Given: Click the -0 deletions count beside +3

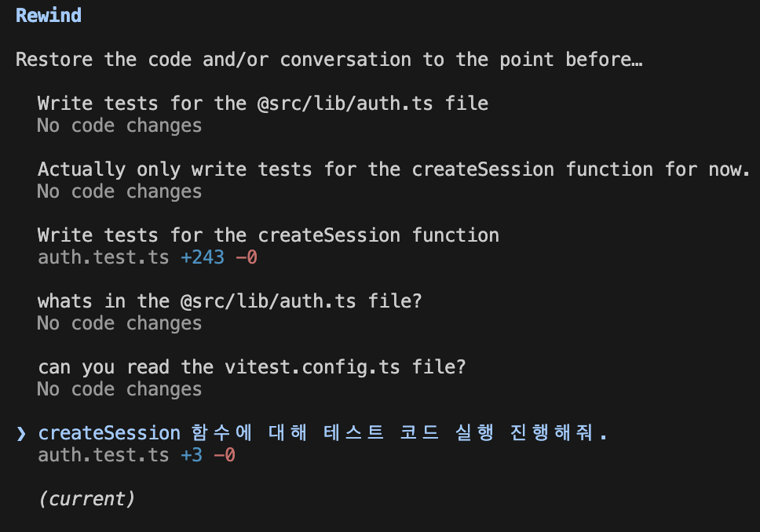Looking at the screenshot, I should [225, 455].
